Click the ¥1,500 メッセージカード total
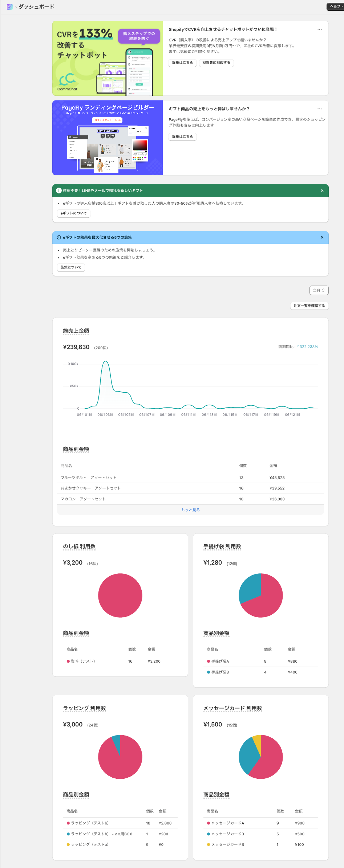Viewport: 344px width, 868px height. 213,724
